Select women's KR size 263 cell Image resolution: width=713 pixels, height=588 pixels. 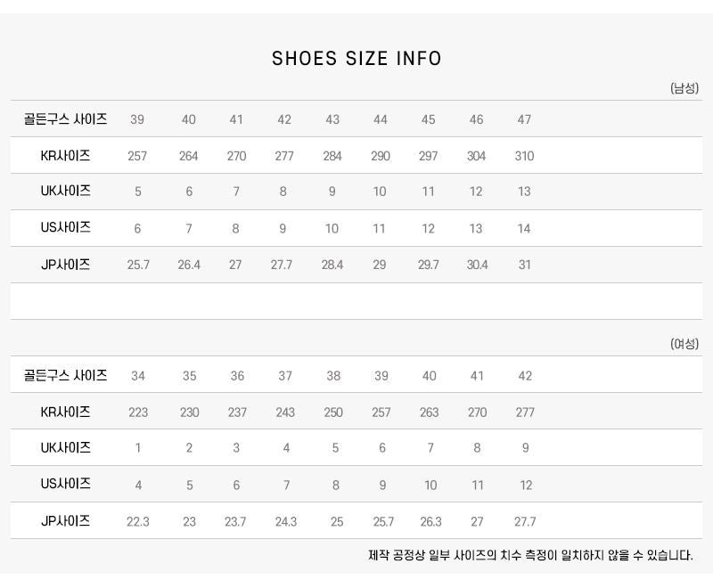point(430,412)
